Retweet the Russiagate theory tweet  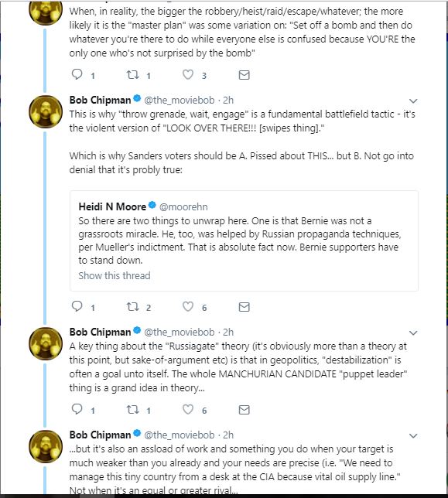pyautogui.click(x=133, y=409)
